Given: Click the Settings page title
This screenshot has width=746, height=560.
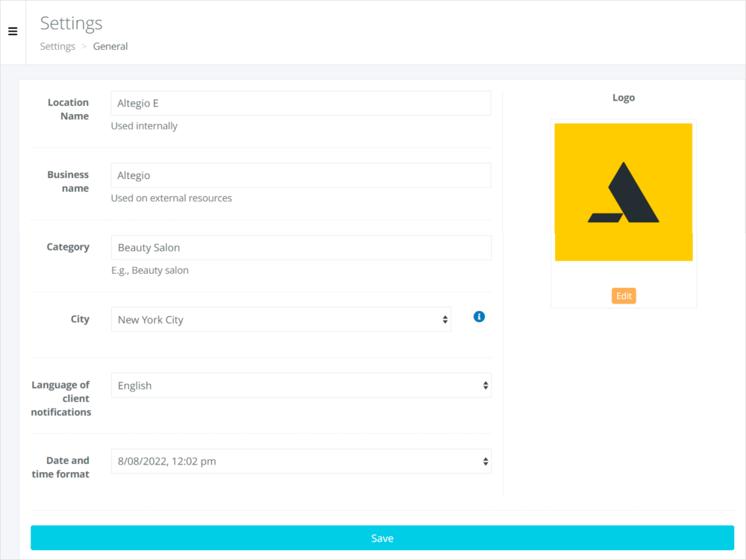Looking at the screenshot, I should tap(72, 23).
